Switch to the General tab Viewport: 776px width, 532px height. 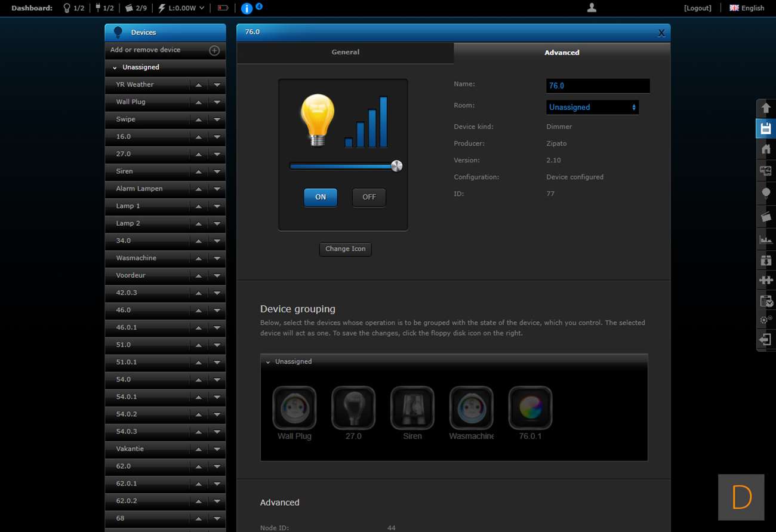(x=345, y=53)
